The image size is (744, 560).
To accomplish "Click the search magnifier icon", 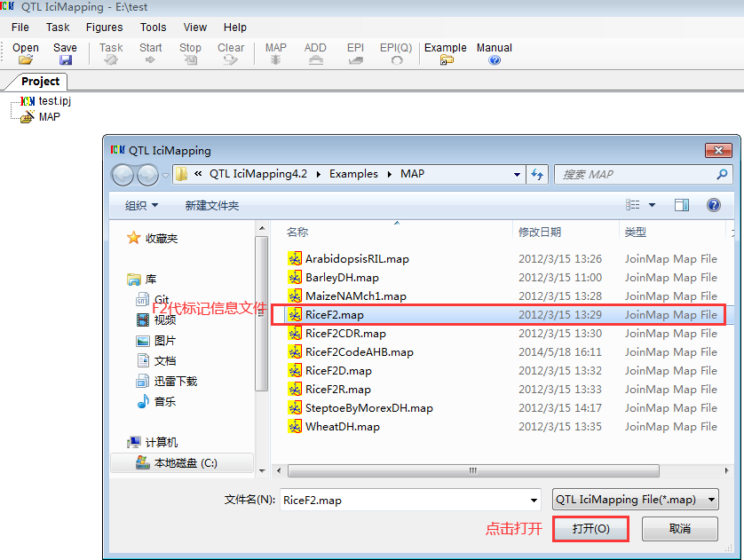I will 722,175.
